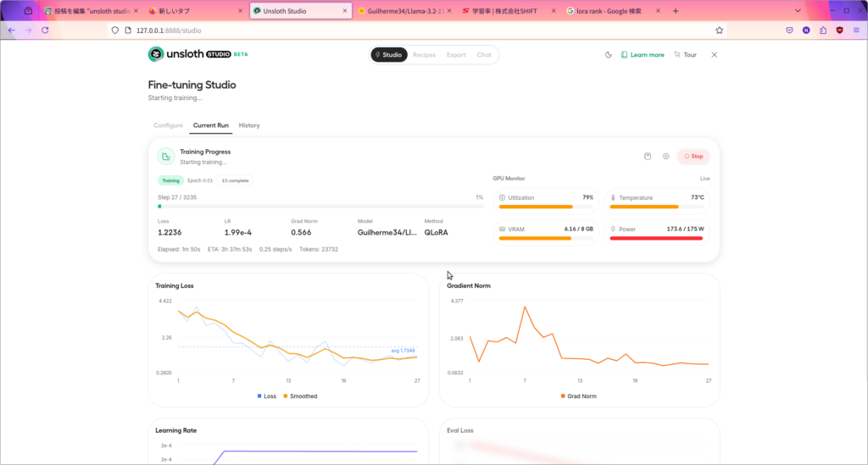
Task: Close the studio header with X icon
Action: click(x=714, y=55)
